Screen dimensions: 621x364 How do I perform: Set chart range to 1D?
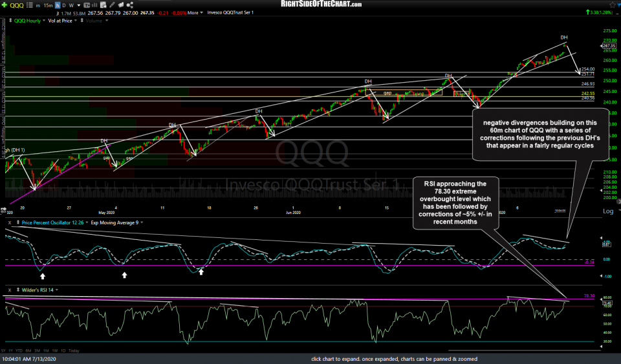click(63, 350)
